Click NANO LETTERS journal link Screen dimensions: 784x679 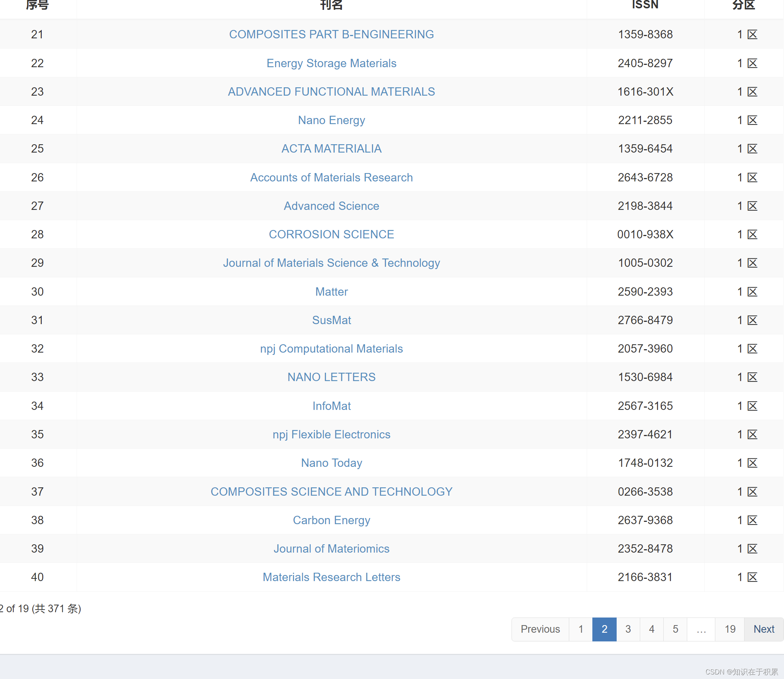pyautogui.click(x=331, y=377)
